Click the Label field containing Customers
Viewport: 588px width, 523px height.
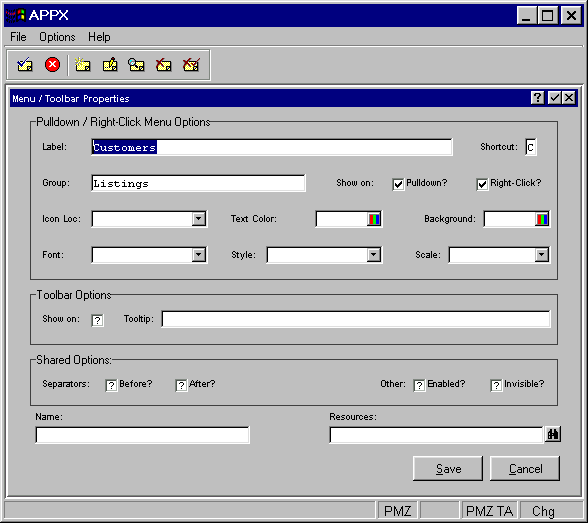pyautogui.click(x=272, y=147)
